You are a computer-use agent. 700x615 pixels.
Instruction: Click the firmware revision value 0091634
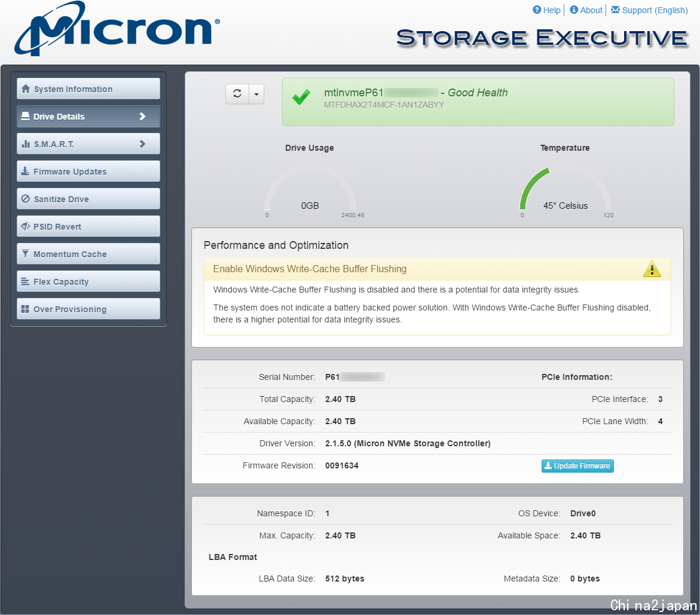click(x=342, y=465)
